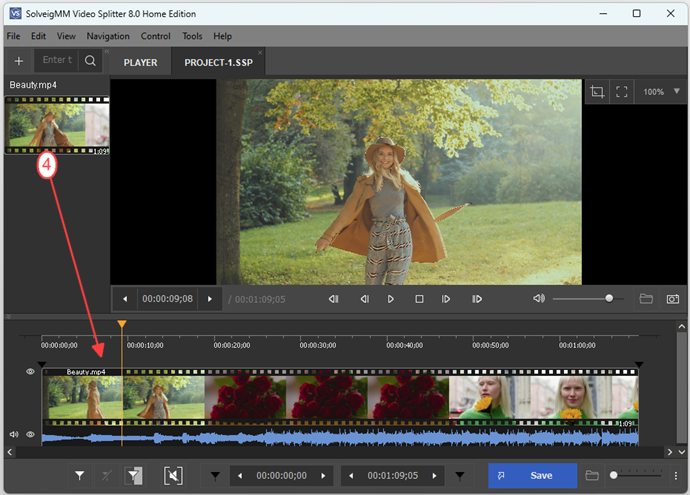
Task: Open the Help menu
Action: (222, 36)
